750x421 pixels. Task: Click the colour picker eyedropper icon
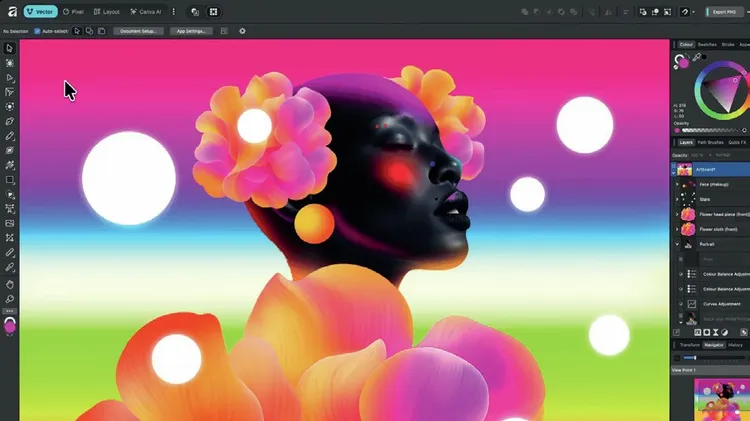697,59
